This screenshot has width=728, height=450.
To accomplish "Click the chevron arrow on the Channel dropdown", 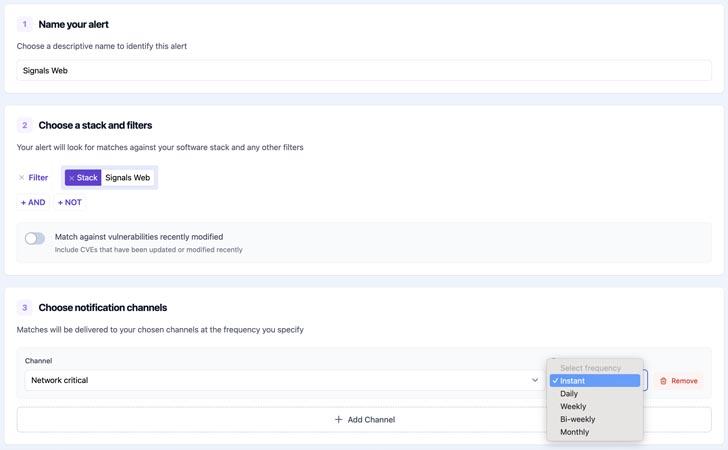I will 535,380.
